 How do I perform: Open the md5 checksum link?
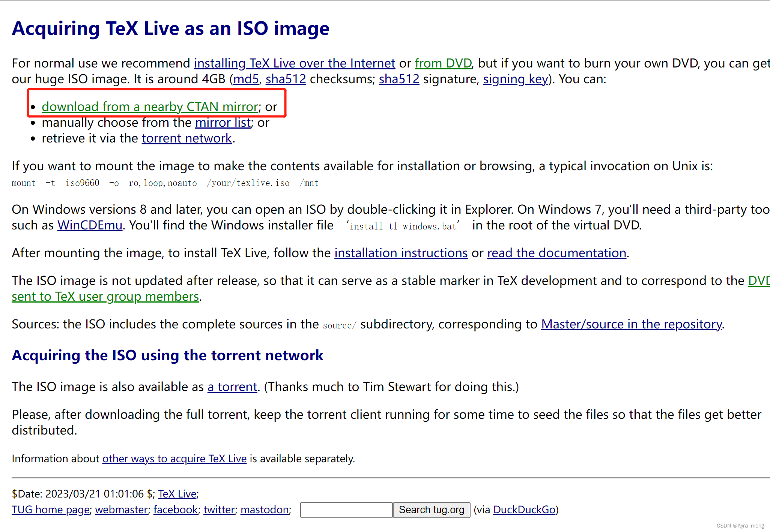(x=246, y=79)
